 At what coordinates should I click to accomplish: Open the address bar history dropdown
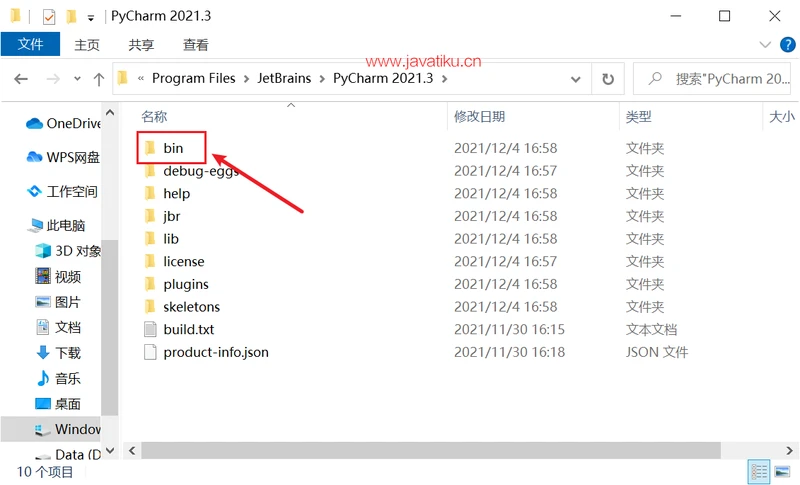pos(575,79)
